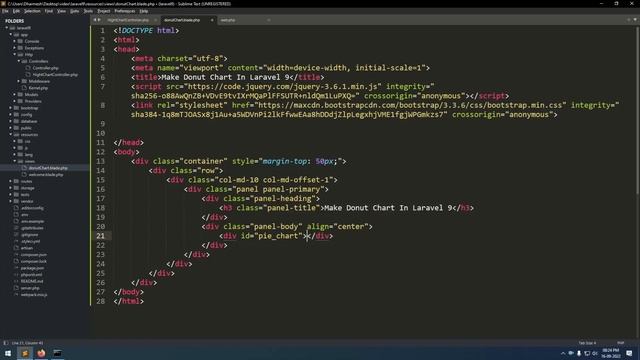Click the public folder icon
Image resolution: width=640 pixels, height=360 pixels.
[16, 128]
